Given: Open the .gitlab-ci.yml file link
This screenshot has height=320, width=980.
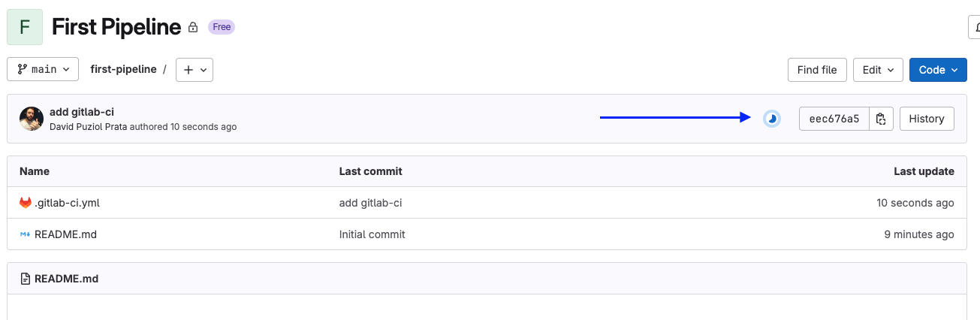Looking at the screenshot, I should 67,203.
